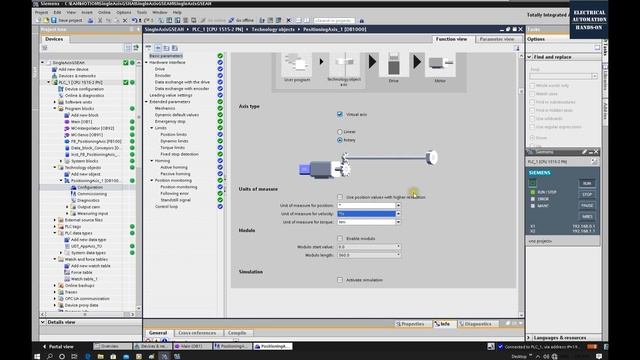Click the Task View taskbar icon
Image resolution: width=640 pixels, height=360 pixels.
tap(74, 356)
